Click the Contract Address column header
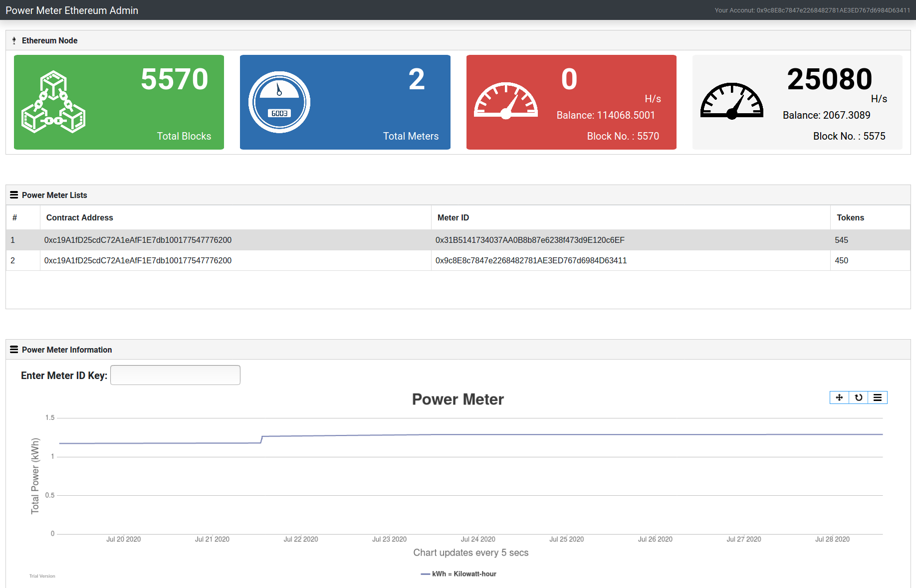The height and width of the screenshot is (588, 916). point(80,217)
